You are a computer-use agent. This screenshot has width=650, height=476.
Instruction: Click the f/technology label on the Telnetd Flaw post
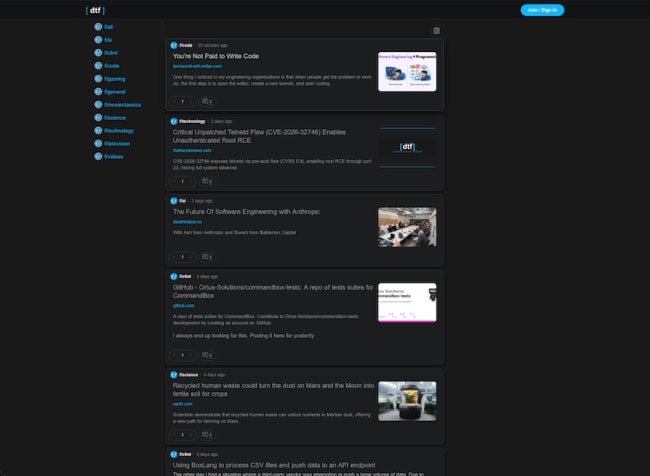point(192,121)
